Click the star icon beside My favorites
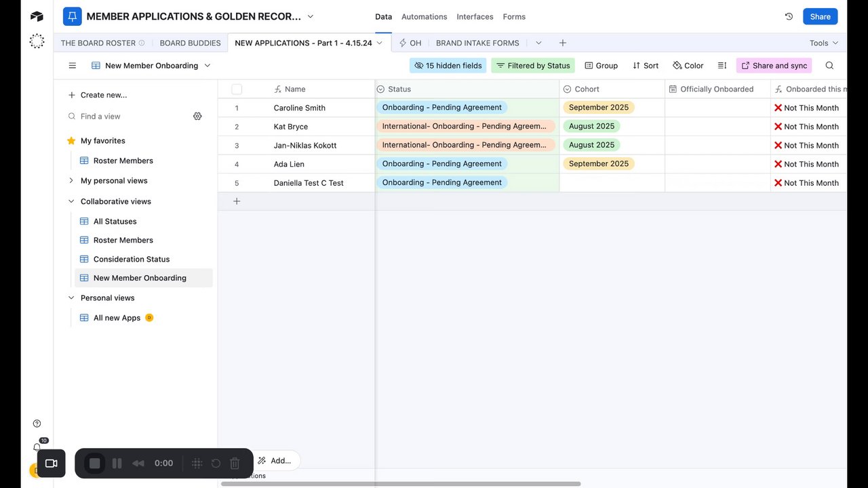The height and width of the screenshot is (488, 868). coord(71,141)
